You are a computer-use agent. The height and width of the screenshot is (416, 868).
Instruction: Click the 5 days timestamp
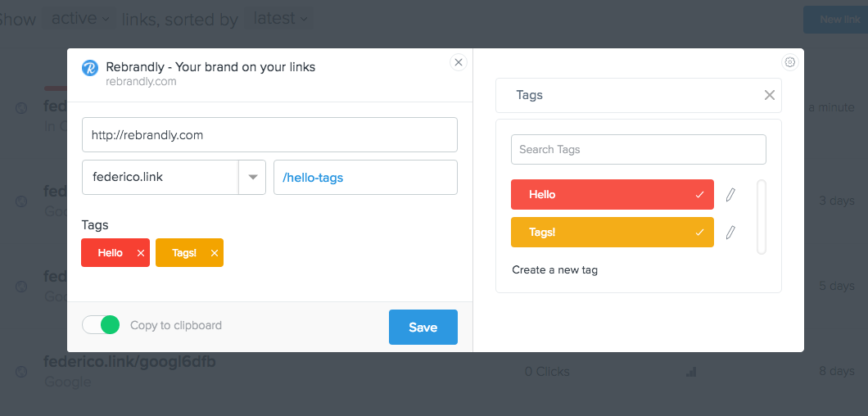click(x=836, y=286)
